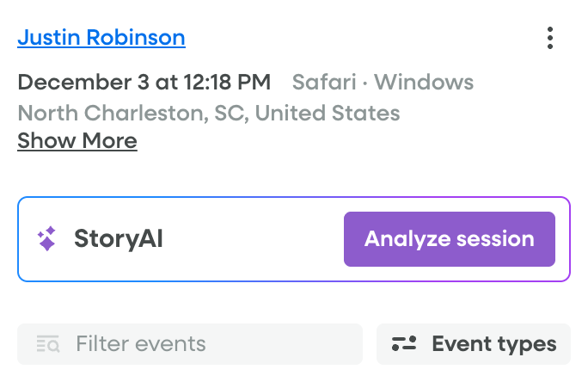Expand session details with Show More
588x382 pixels.
[77, 140]
